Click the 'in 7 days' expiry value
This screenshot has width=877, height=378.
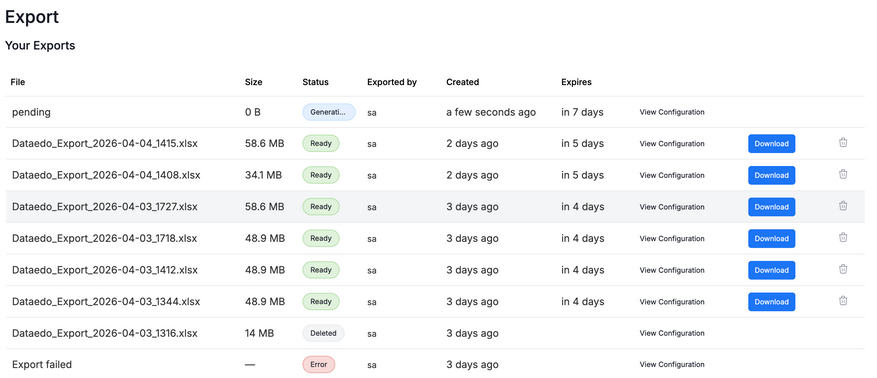pyautogui.click(x=582, y=112)
